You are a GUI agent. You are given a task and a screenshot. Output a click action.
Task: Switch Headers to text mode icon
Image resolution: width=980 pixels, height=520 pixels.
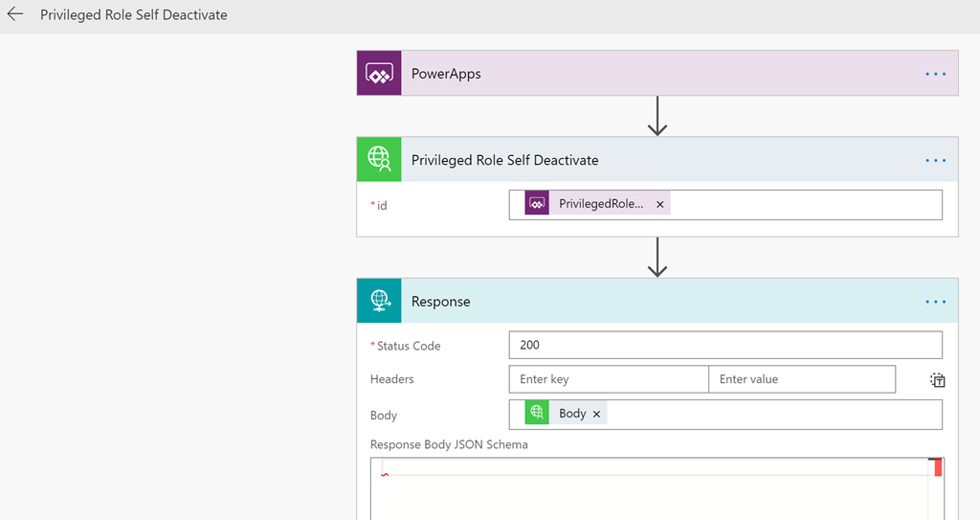point(937,380)
